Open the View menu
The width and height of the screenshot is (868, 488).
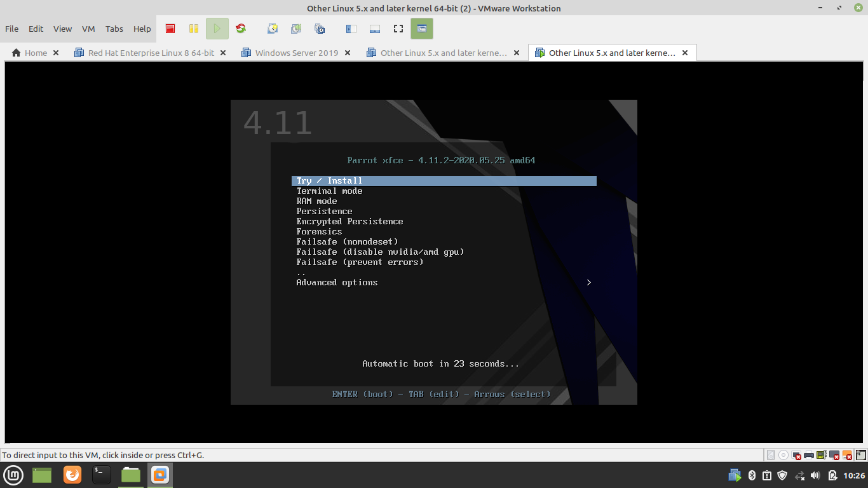point(63,29)
